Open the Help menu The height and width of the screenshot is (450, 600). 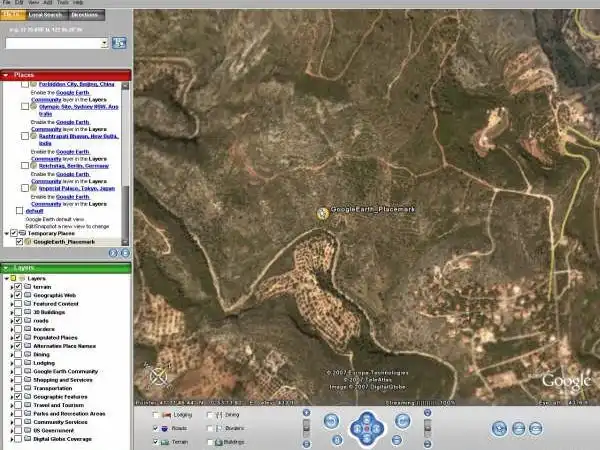tap(78, 2)
